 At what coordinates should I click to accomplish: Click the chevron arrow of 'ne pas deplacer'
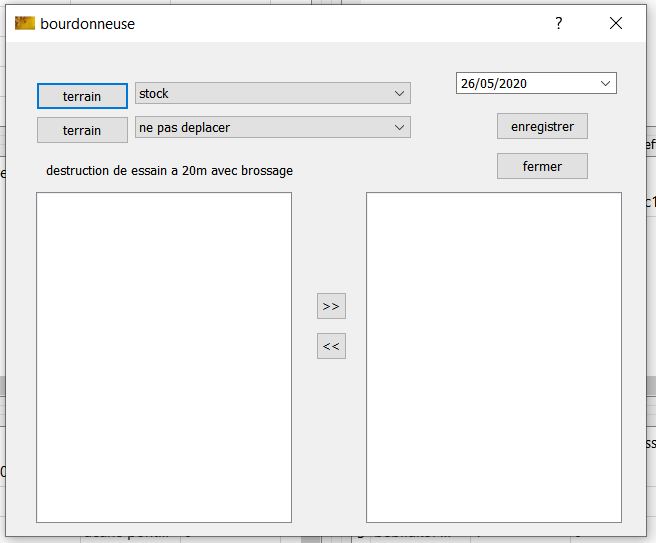[400, 128]
